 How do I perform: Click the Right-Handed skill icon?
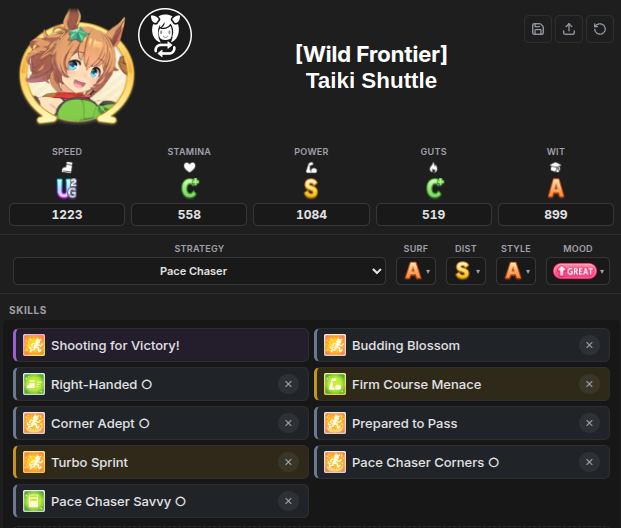click(x=34, y=384)
